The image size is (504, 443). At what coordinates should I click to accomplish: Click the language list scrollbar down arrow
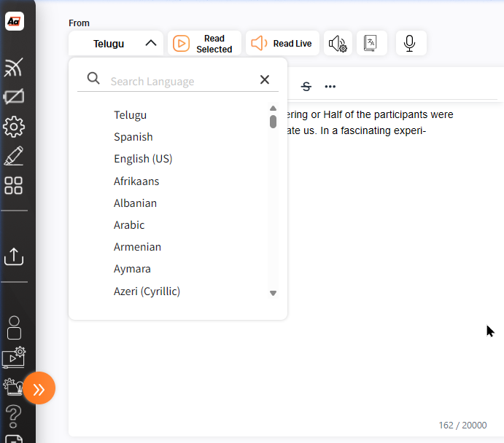tap(274, 293)
